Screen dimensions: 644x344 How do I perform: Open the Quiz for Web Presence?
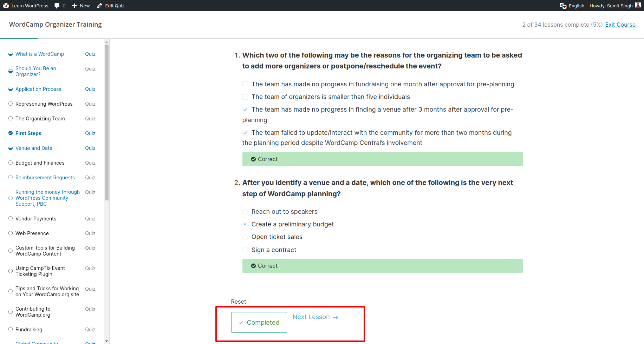[x=90, y=233]
